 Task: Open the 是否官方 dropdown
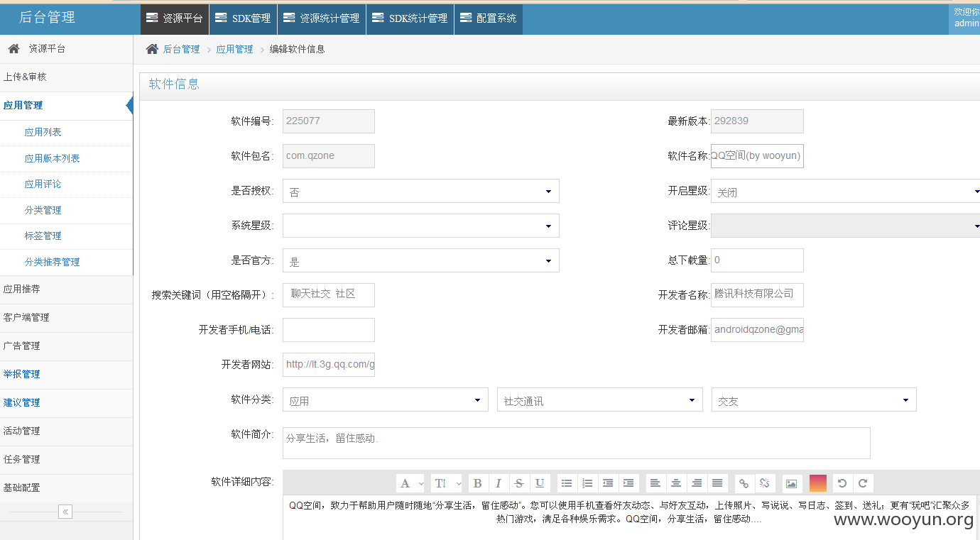(x=421, y=260)
